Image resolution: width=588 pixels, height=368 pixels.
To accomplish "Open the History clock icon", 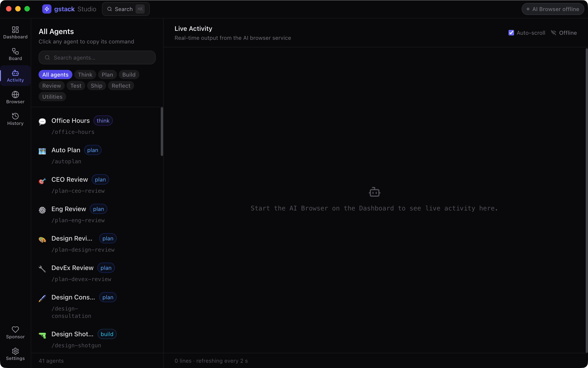I will [x=15, y=116].
